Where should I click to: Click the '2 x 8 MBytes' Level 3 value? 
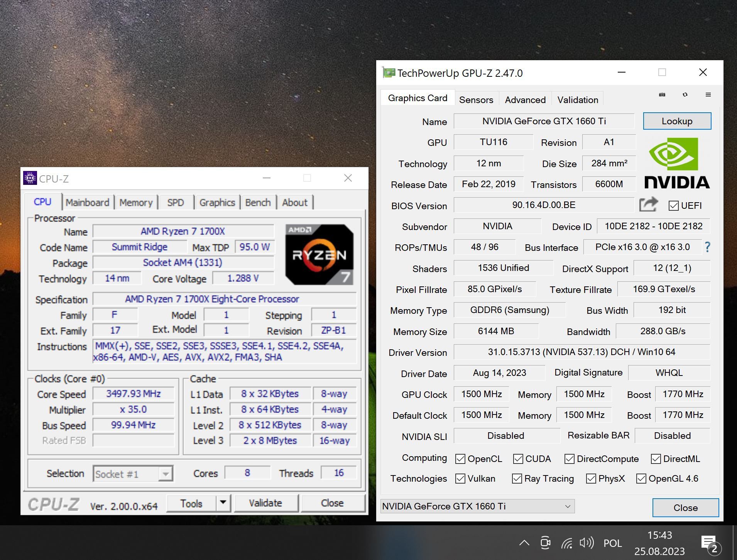pyautogui.click(x=270, y=440)
